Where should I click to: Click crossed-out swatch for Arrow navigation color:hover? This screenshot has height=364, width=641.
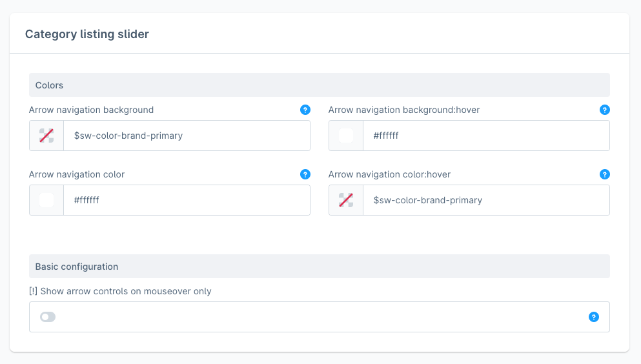346,200
